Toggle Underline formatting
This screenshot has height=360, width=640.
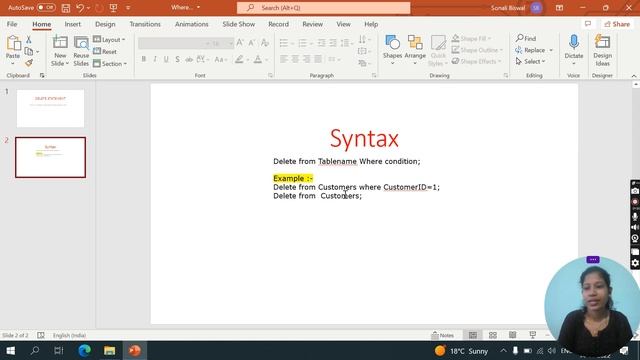tap(166, 60)
